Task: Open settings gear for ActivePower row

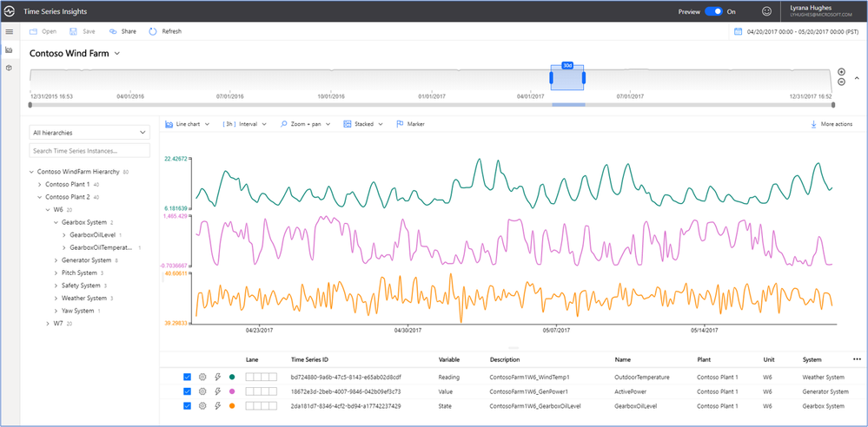Action: click(202, 391)
